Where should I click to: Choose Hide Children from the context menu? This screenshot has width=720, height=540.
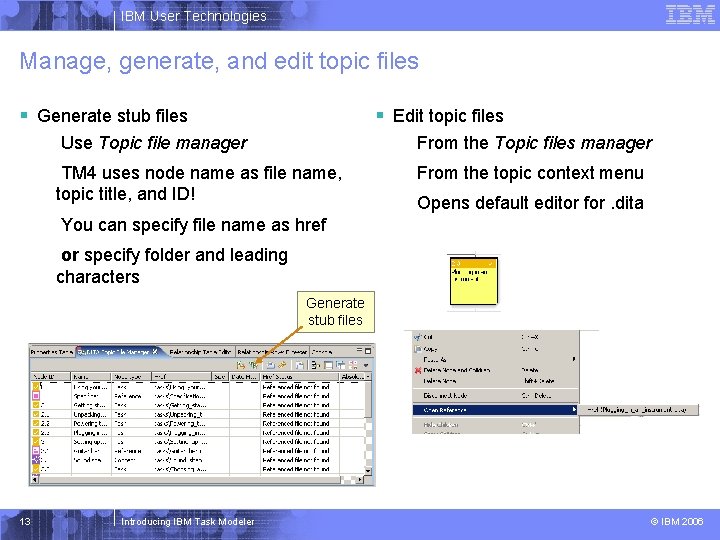click(x=495, y=425)
